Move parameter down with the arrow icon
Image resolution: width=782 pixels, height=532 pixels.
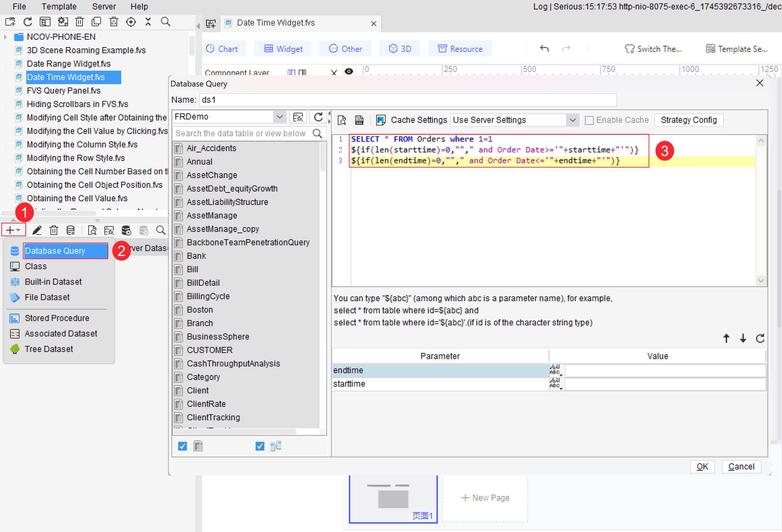pyautogui.click(x=743, y=338)
